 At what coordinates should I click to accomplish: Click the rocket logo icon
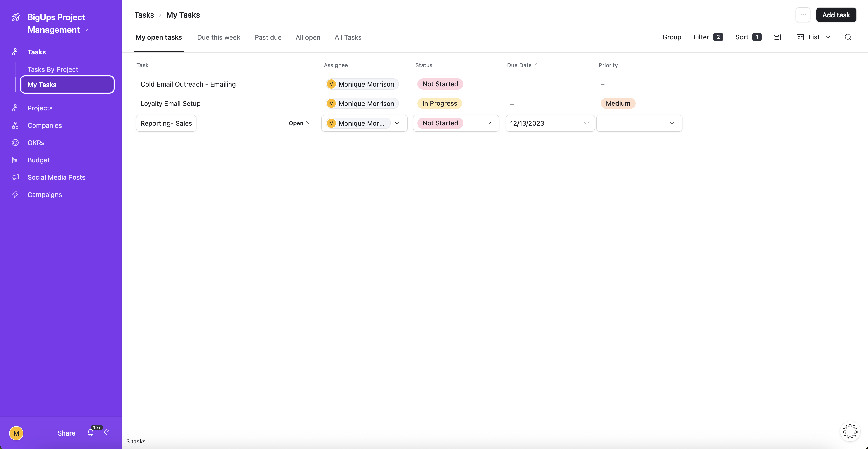tap(16, 17)
